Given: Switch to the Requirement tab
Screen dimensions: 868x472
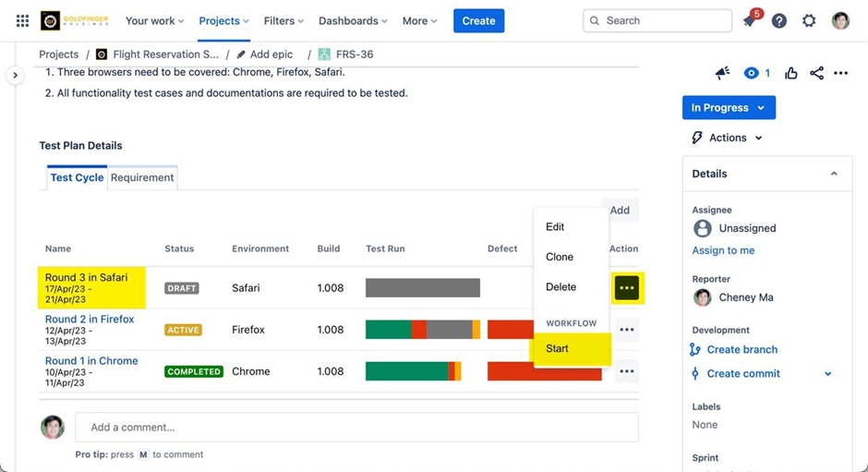Looking at the screenshot, I should click(142, 177).
